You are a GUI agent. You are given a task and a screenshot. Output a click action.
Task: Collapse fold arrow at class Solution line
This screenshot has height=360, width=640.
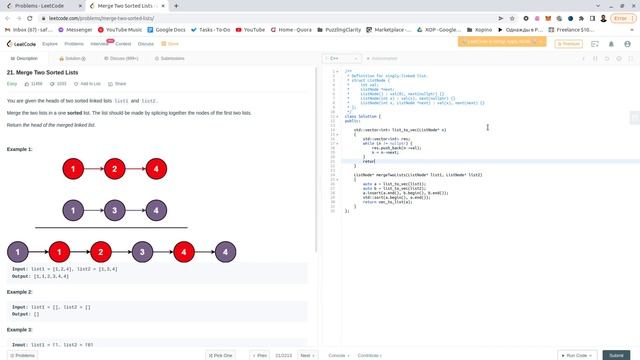click(x=338, y=116)
